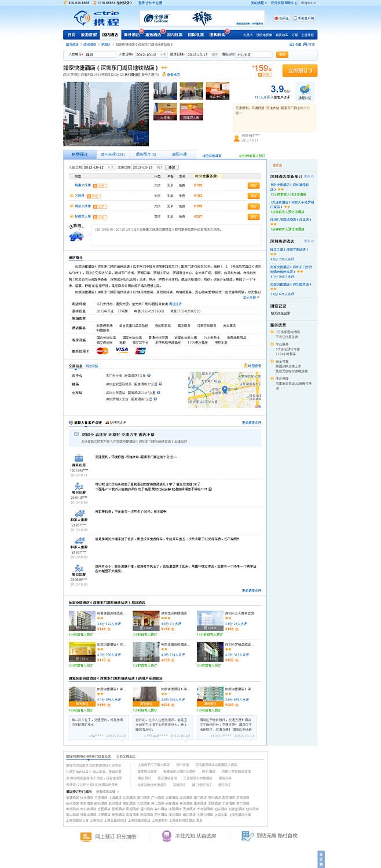Click the MasterCard logo
This screenshot has height=868, width=381.
coord(102,351)
